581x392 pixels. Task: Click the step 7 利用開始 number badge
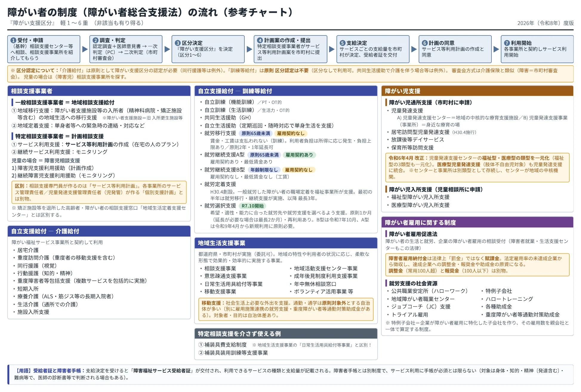pyautogui.click(x=507, y=43)
